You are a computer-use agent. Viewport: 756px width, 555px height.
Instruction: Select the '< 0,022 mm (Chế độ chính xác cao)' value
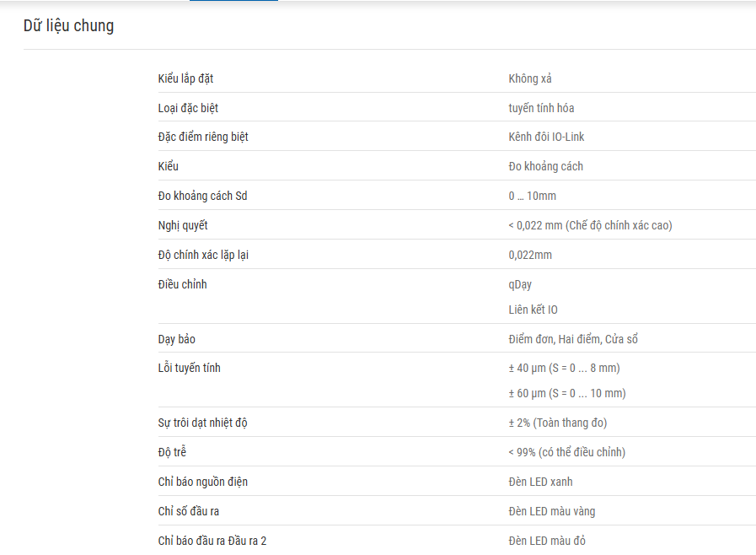pos(590,225)
